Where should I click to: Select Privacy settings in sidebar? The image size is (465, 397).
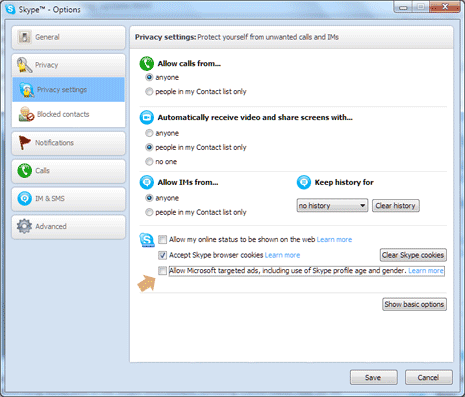[x=69, y=90]
